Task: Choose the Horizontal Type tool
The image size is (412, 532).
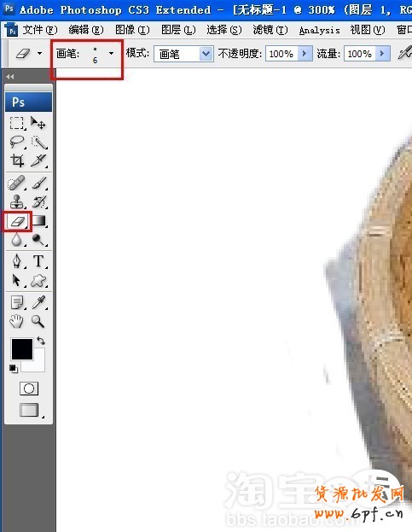Action: pyautogui.click(x=38, y=261)
